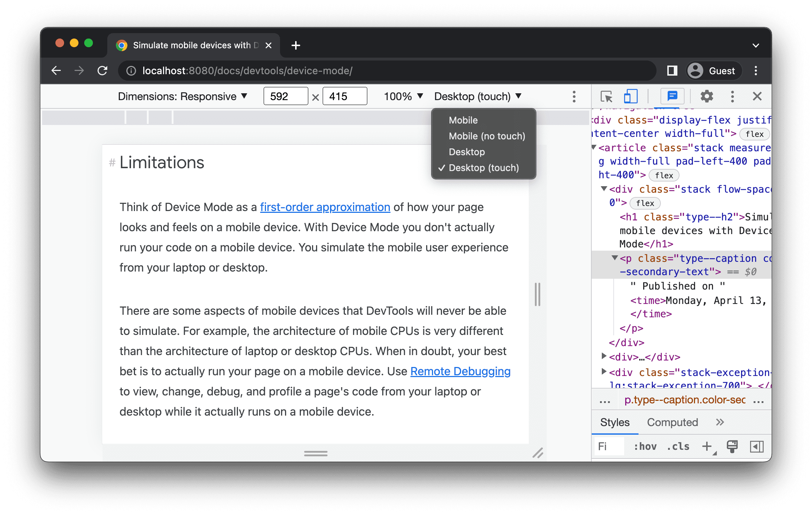This screenshot has width=812, height=515.
Task: Select Desktop (touch) from device menu
Action: pyautogui.click(x=483, y=168)
